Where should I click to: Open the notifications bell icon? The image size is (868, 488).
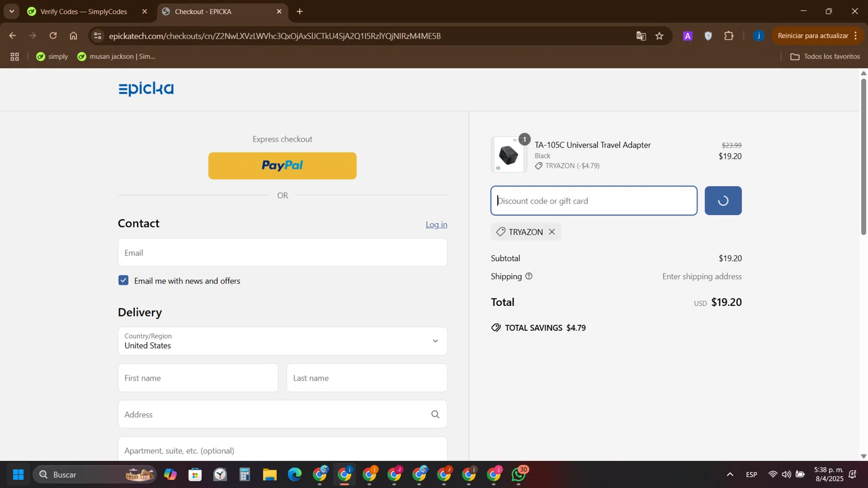click(x=853, y=475)
